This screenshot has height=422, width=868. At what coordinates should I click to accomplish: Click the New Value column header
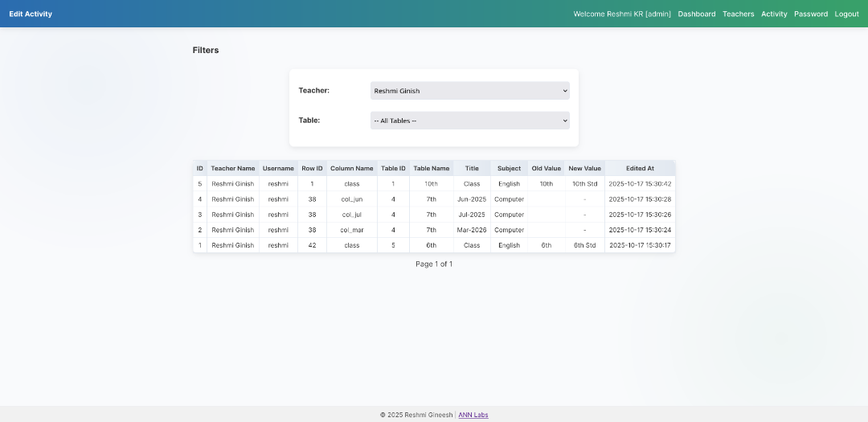(584, 169)
